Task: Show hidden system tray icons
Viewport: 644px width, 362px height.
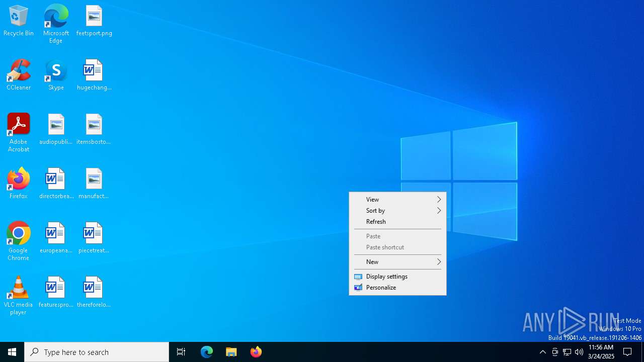Action: pos(542,352)
